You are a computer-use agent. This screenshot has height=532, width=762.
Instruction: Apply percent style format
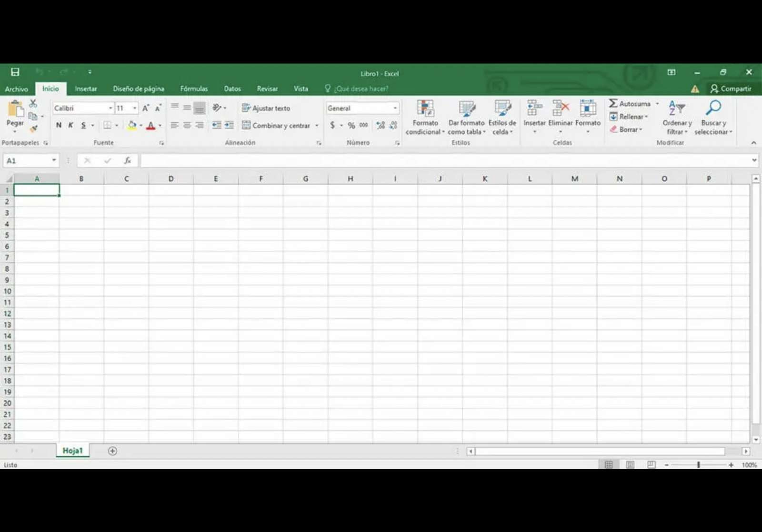(x=351, y=125)
